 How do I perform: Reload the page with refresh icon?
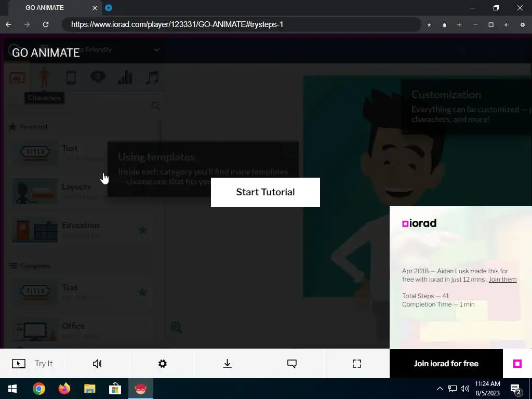46,24
